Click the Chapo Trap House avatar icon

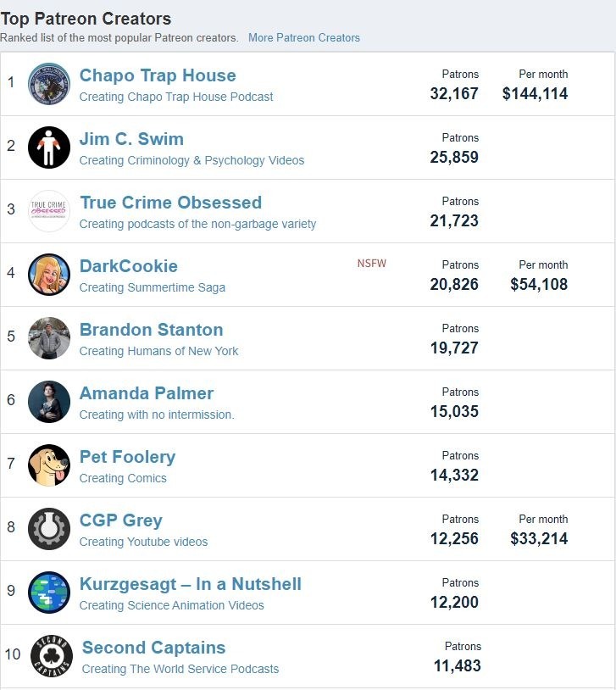click(x=49, y=84)
